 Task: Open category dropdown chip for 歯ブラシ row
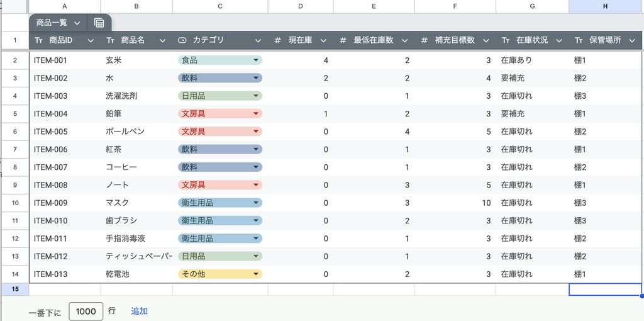pos(220,221)
